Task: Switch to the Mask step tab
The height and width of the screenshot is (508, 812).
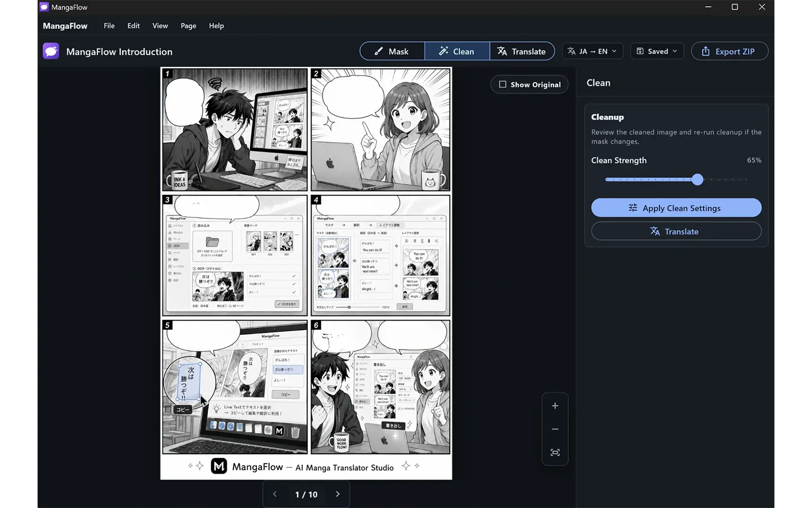Action: (392, 51)
